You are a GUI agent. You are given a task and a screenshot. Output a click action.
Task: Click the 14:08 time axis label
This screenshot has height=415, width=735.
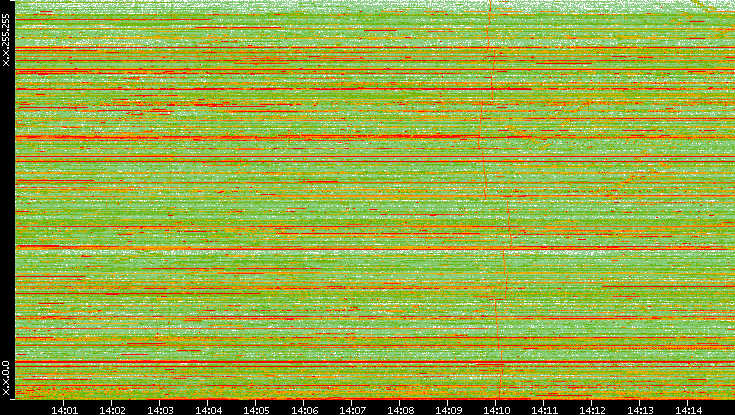400,410
